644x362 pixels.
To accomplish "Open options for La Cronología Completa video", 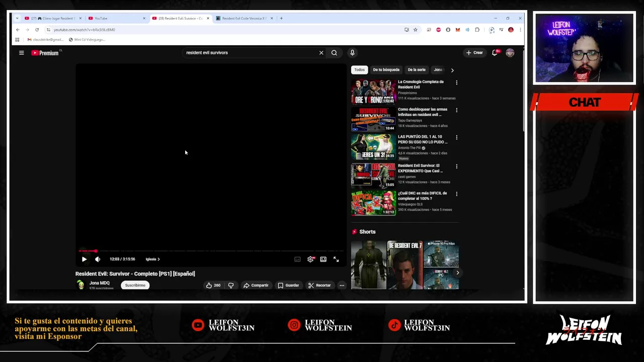I will 456,82.
